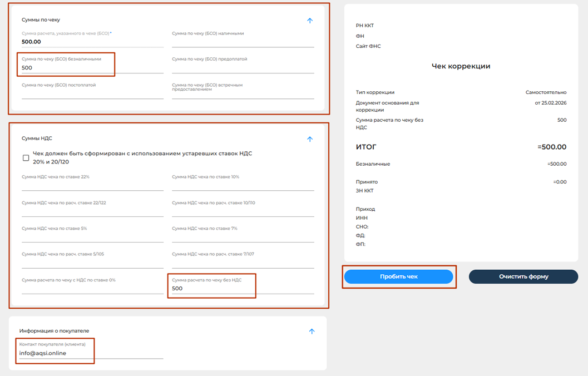Click the Сумма НДС по ставке 7% field
The width and height of the screenshot is (588, 376).
tap(243, 238)
